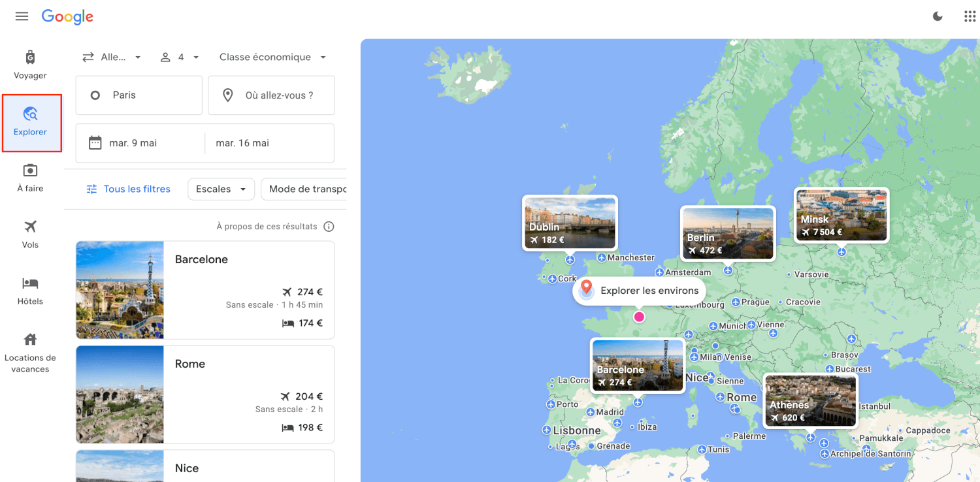Click the Bucarest label on map
This screenshot has width=980, height=482.
(x=853, y=369)
